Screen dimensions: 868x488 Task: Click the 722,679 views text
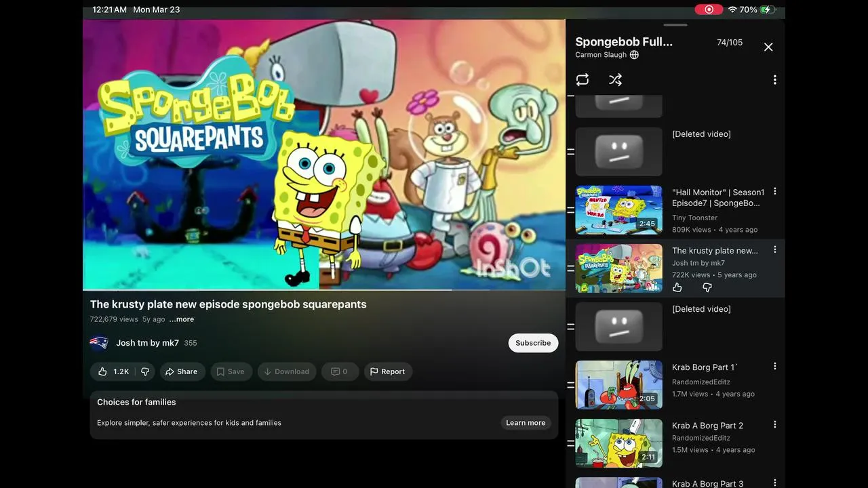(114, 319)
